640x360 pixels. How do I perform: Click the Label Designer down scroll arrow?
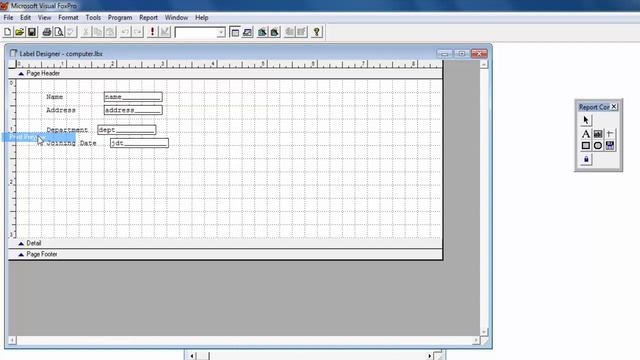pos(484,332)
